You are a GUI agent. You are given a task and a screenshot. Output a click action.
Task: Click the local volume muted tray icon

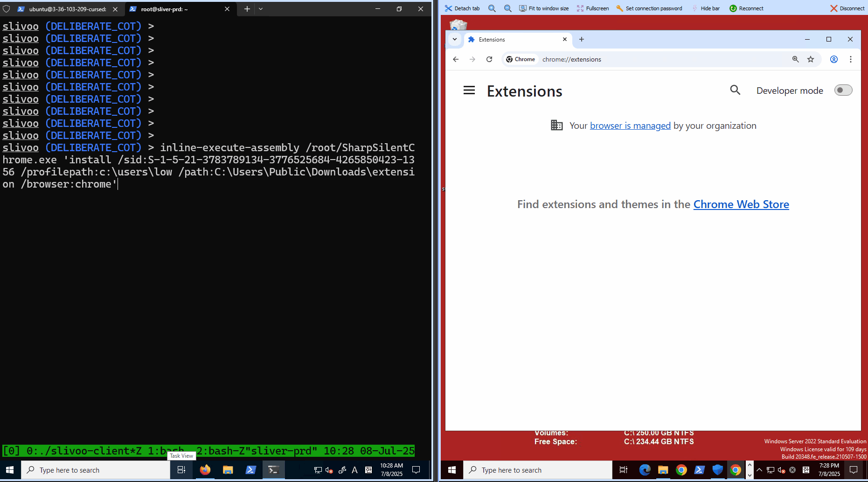pyautogui.click(x=329, y=470)
